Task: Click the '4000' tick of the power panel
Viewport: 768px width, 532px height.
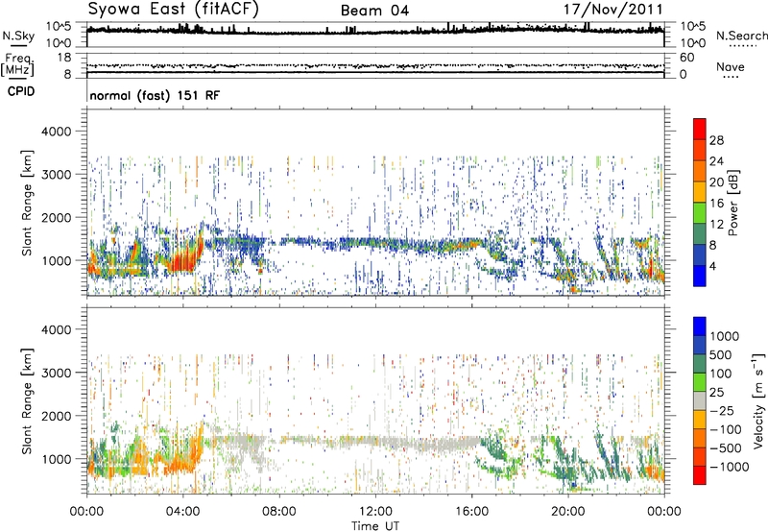Action: (56, 132)
